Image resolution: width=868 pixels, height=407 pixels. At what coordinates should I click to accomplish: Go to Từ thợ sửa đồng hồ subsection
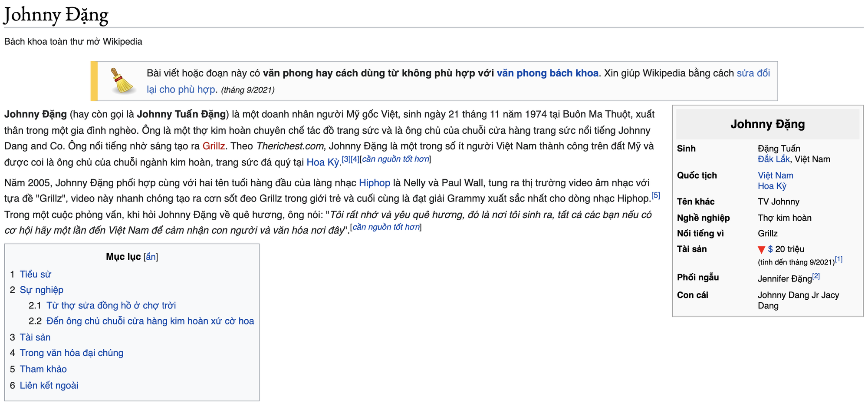point(111,306)
